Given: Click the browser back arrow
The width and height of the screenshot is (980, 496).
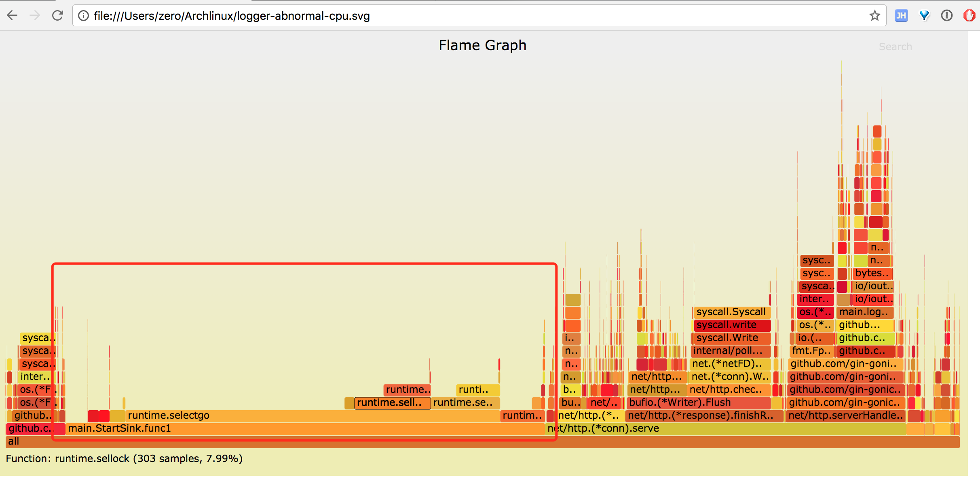Looking at the screenshot, I should [13, 16].
